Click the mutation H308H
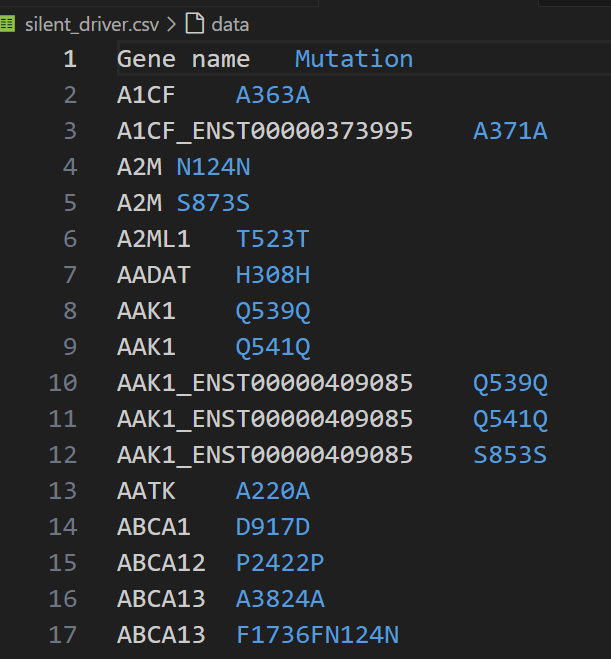The width and height of the screenshot is (611, 659). 273,275
